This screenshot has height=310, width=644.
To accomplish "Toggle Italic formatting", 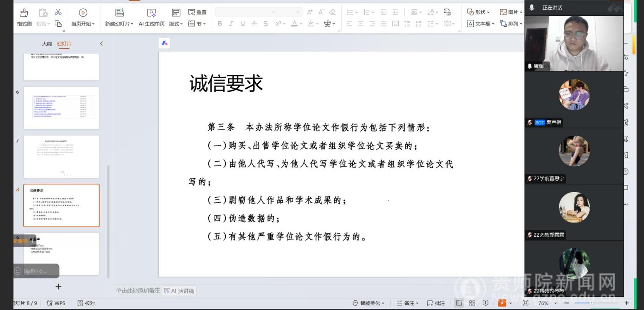I will click(231, 24).
